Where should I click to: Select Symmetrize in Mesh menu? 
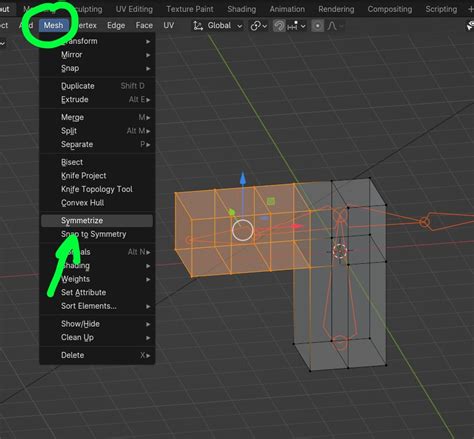(x=97, y=221)
